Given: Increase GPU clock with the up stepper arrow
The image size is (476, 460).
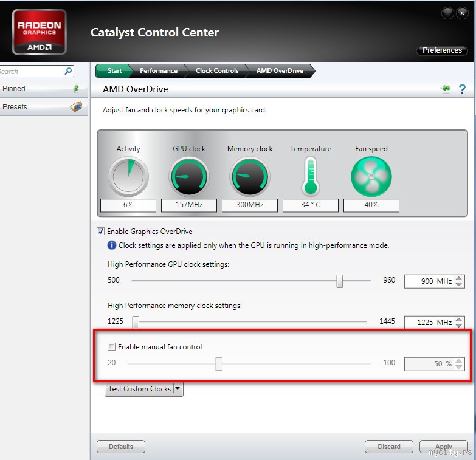Looking at the screenshot, I should click(x=459, y=278).
